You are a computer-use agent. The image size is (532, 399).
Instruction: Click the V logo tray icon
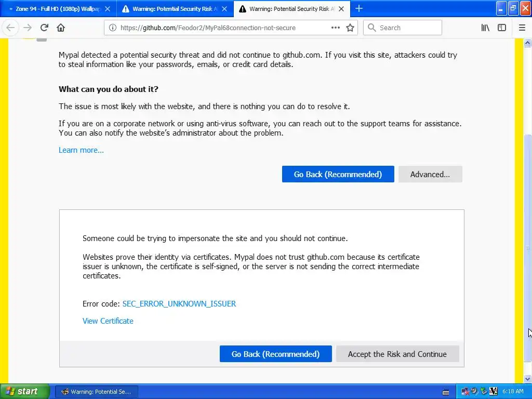tap(494, 392)
